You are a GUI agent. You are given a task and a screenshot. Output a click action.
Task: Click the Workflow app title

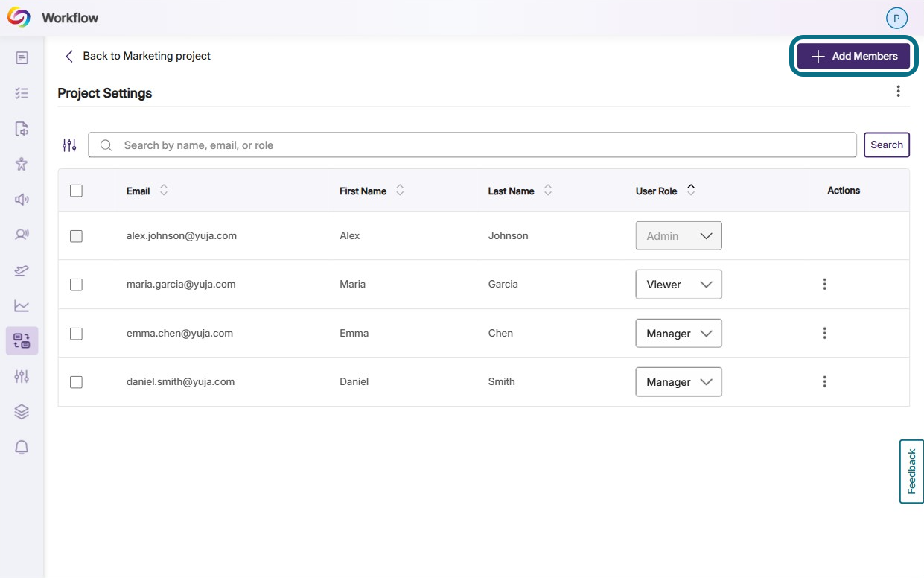pos(70,18)
